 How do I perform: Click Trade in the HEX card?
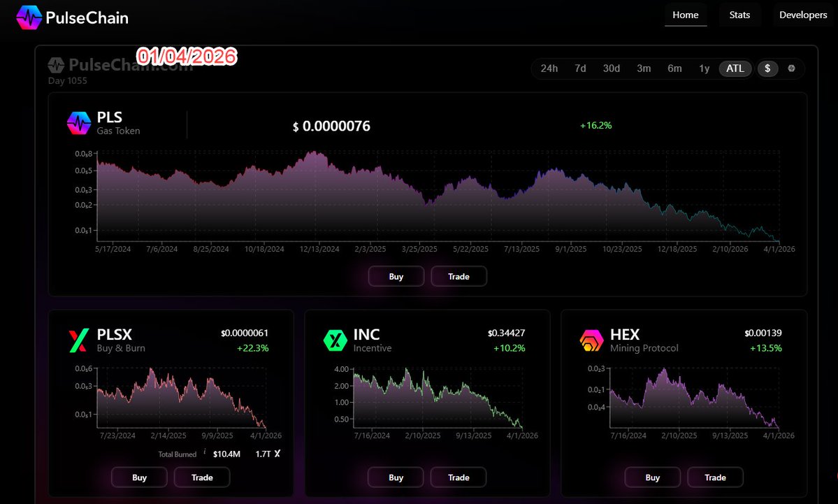(x=715, y=477)
